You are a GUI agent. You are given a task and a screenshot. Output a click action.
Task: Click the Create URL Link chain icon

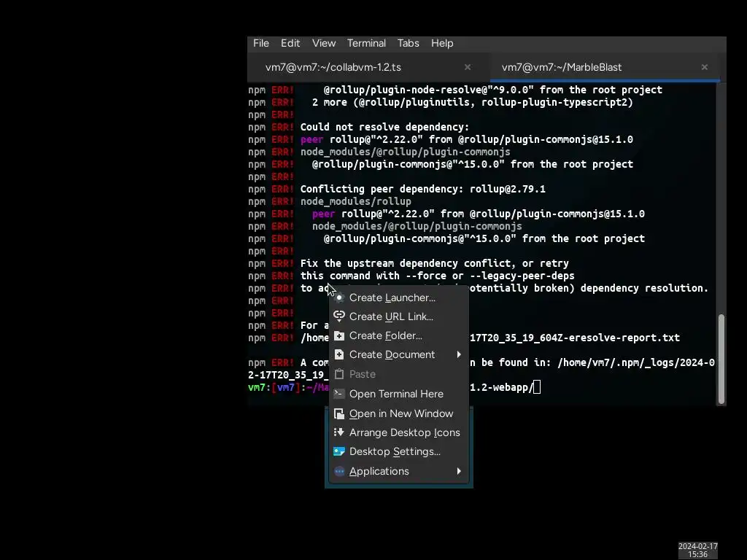coord(339,316)
